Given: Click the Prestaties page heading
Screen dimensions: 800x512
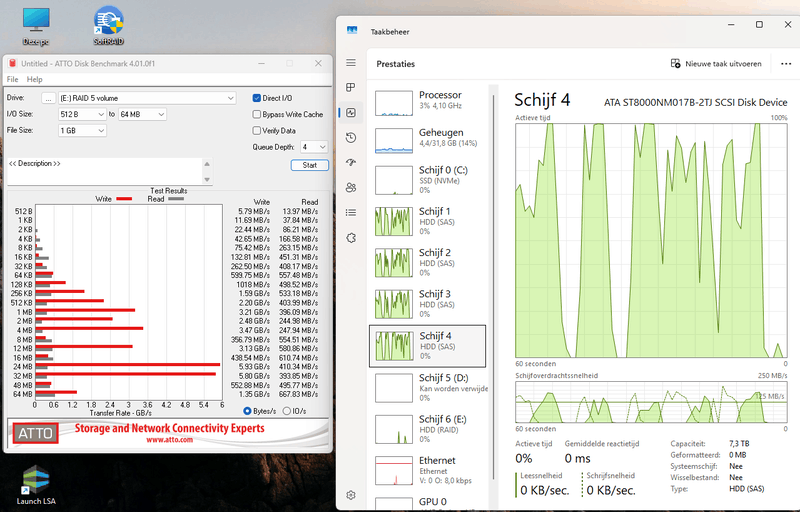Looking at the screenshot, I should [x=395, y=64].
